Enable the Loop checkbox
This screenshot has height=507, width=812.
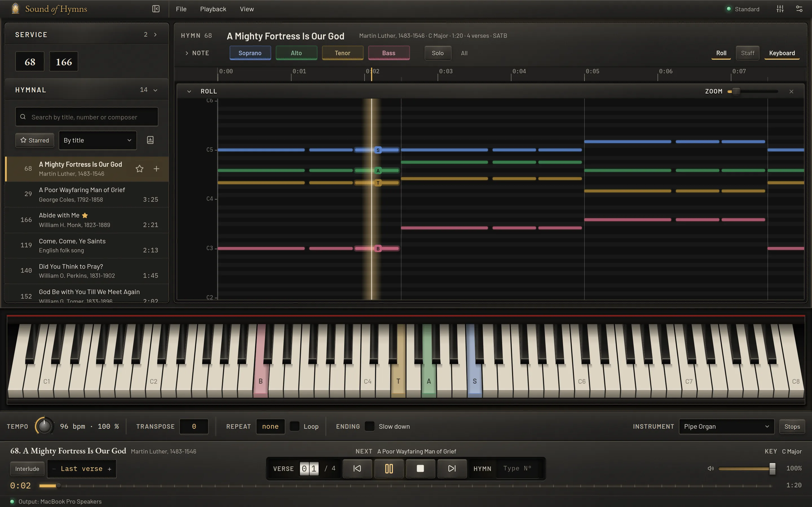tap(295, 426)
